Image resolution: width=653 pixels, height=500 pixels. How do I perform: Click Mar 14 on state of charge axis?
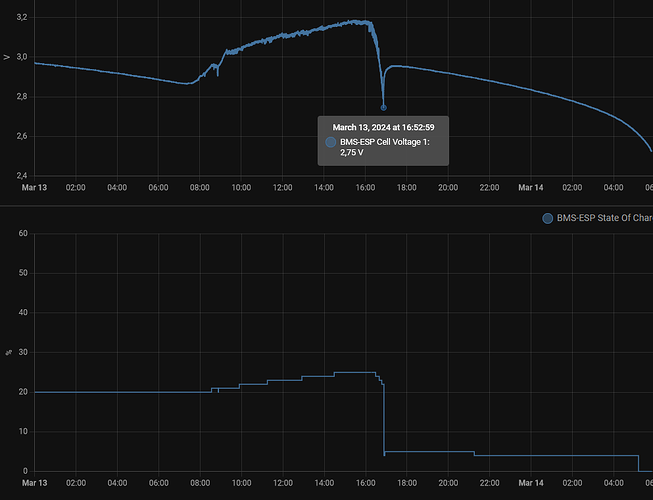pyautogui.click(x=531, y=483)
